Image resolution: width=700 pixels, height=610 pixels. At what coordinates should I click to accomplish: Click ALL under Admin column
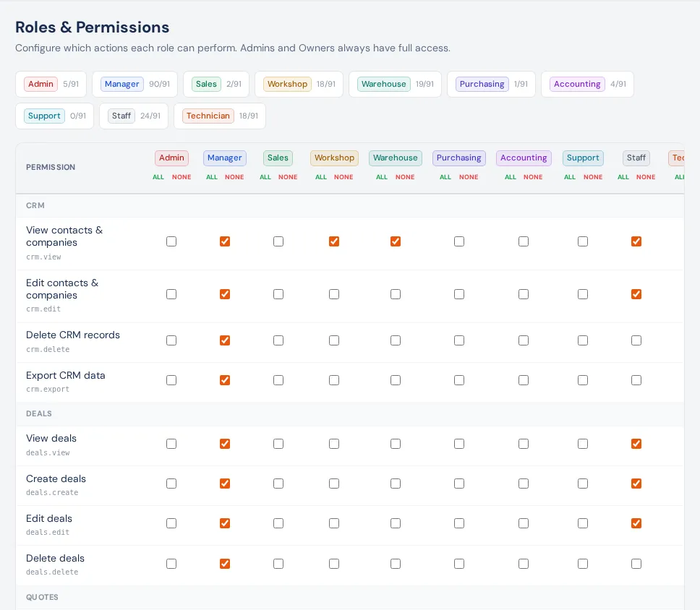click(x=158, y=177)
